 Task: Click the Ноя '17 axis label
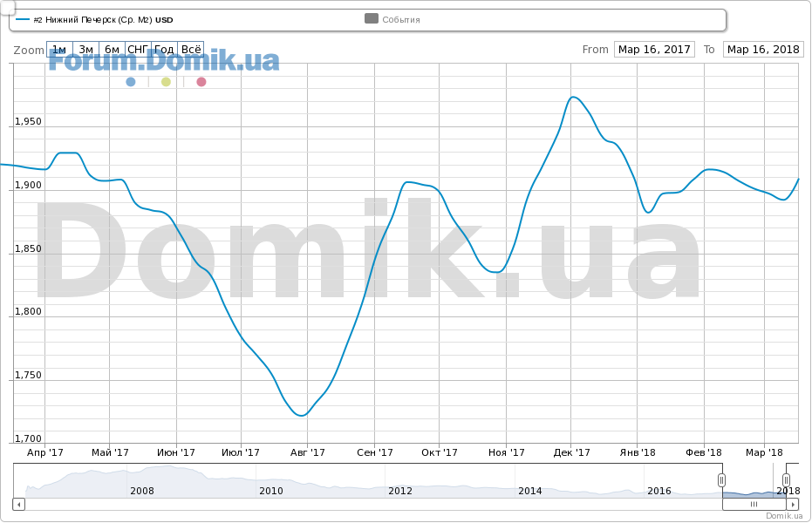(507, 452)
